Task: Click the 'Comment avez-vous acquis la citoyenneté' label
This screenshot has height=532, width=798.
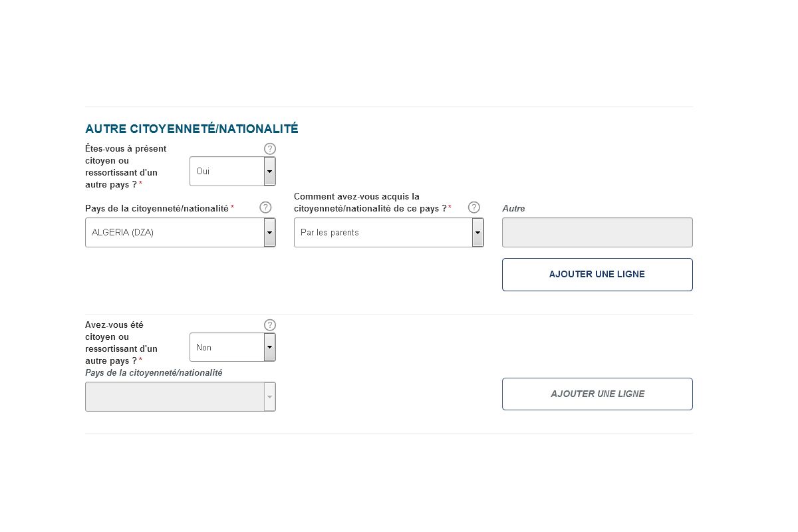Action: pos(370,202)
